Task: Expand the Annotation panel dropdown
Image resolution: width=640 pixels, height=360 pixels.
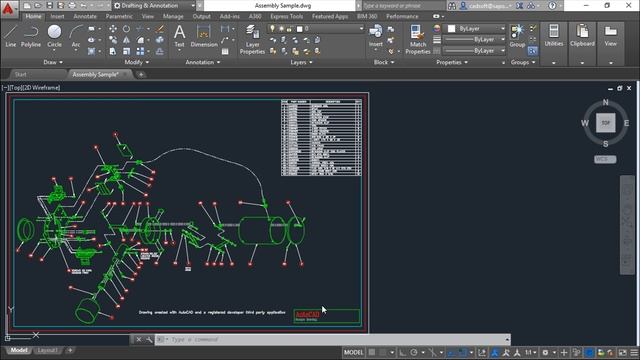Action: tap(203, 62)
